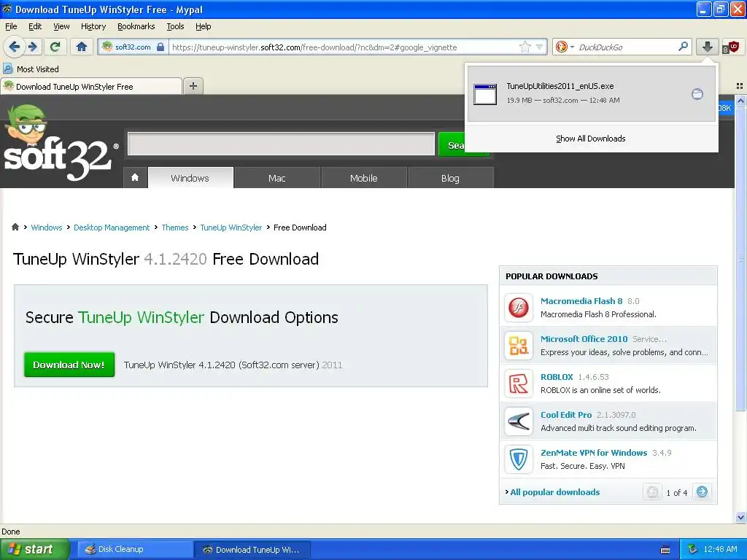Screen dimensions: 747x560
Task: Click the Download TuneUp taskbar button
Action: point(252,550)
